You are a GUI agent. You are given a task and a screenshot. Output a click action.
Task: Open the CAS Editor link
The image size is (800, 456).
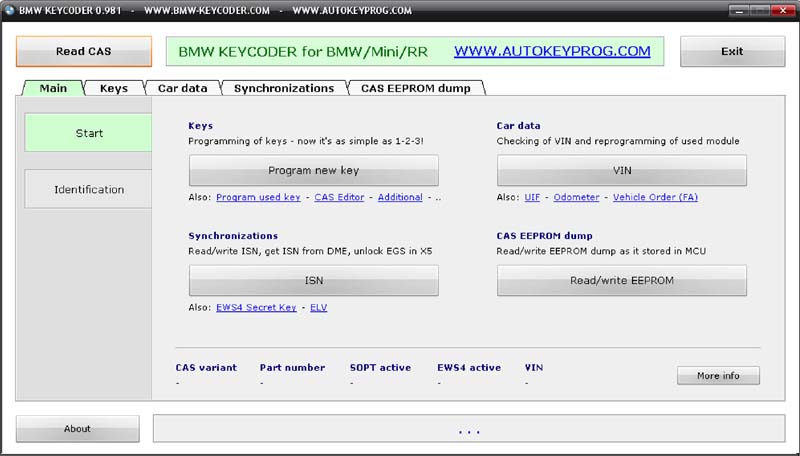339,197
